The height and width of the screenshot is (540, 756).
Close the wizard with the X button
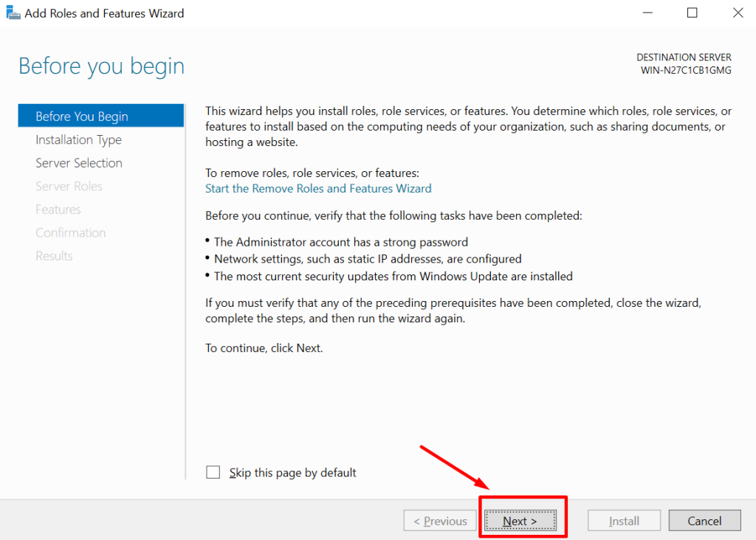737,13
